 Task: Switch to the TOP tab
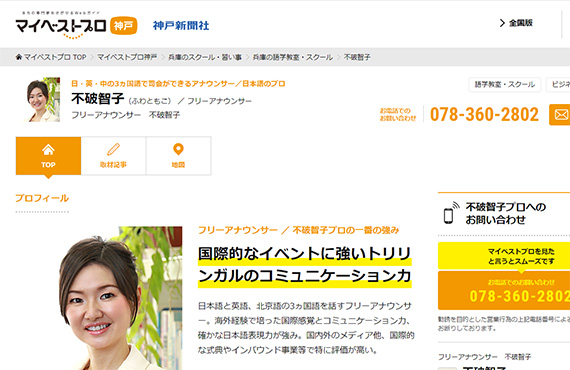(x=48, y=156)
